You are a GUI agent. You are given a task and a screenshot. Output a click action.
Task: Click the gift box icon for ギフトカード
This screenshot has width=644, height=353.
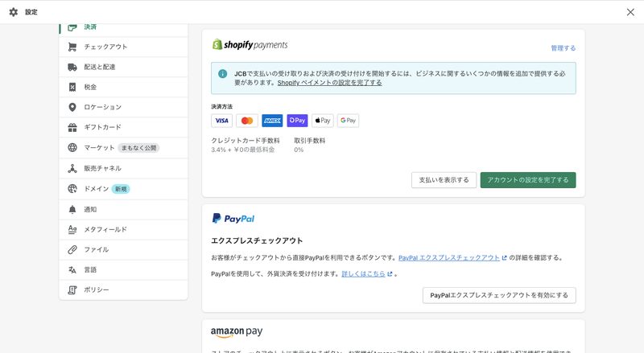pos(72,127)
